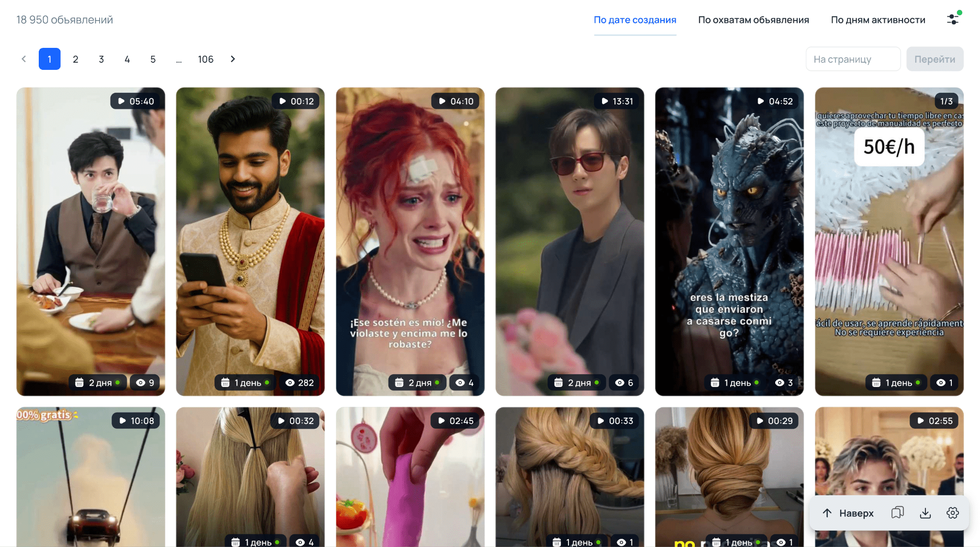Click the 3 views eye badge
The height and width of the screenshot is (547, 980).
(x=784, y=382)
